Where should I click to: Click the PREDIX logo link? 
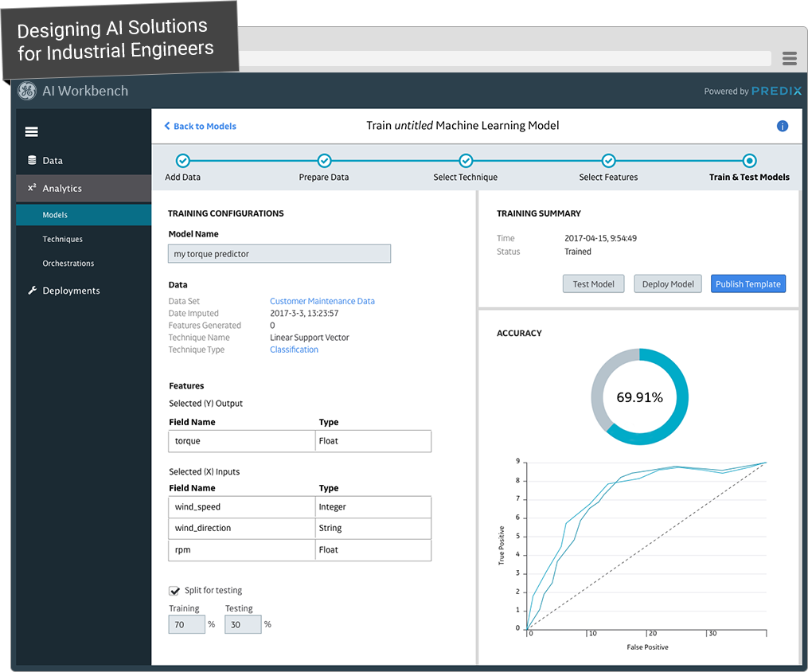pyautogui.click(x=777, y=91)
